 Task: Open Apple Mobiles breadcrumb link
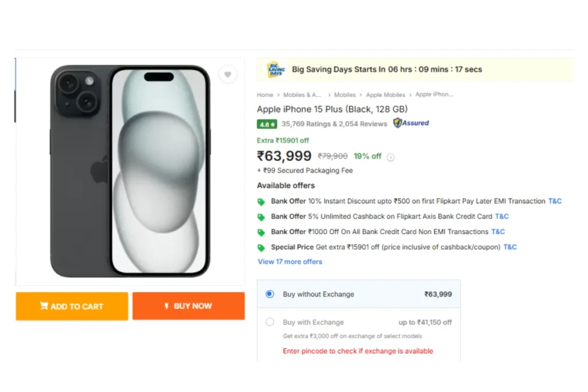[385, 95]
